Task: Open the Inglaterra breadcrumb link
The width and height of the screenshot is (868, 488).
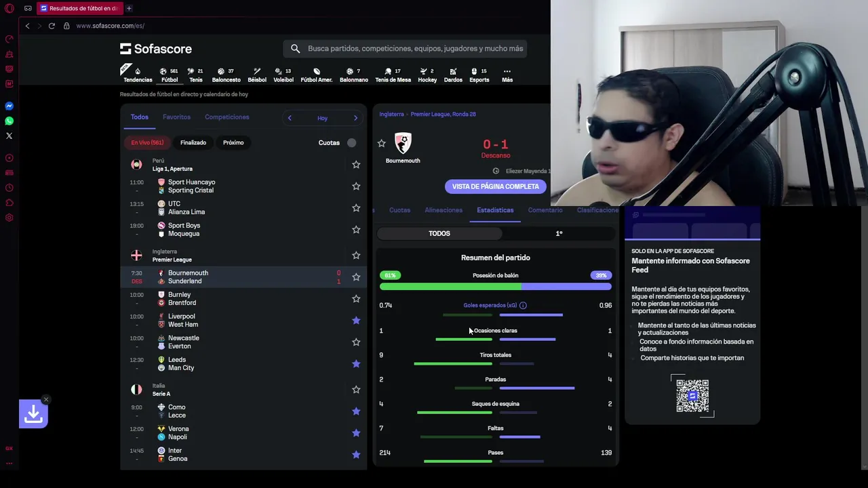Action: (391, 115)
